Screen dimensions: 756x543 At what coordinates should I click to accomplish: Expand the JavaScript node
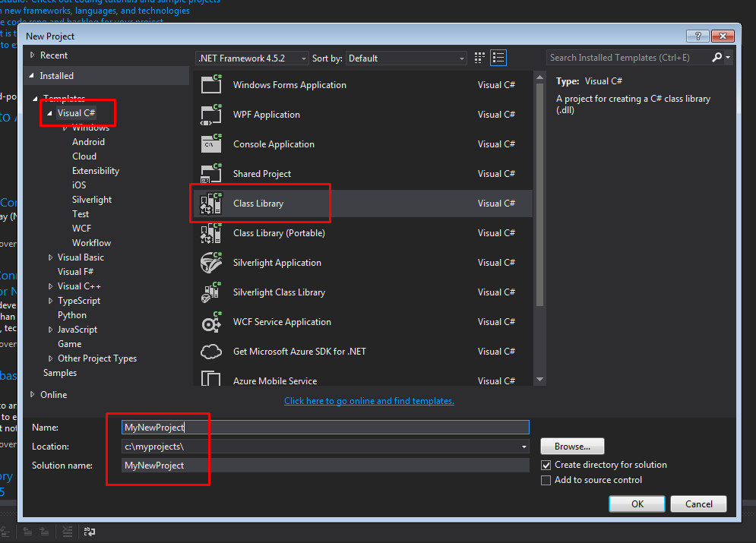(x=50, y=330)
